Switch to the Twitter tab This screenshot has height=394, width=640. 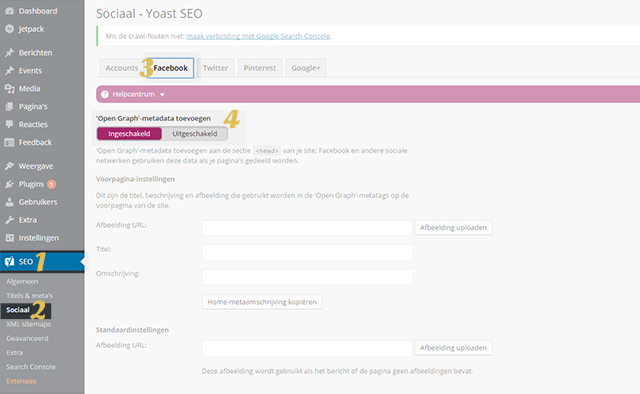pyautogui.click(x=216, y=68)
